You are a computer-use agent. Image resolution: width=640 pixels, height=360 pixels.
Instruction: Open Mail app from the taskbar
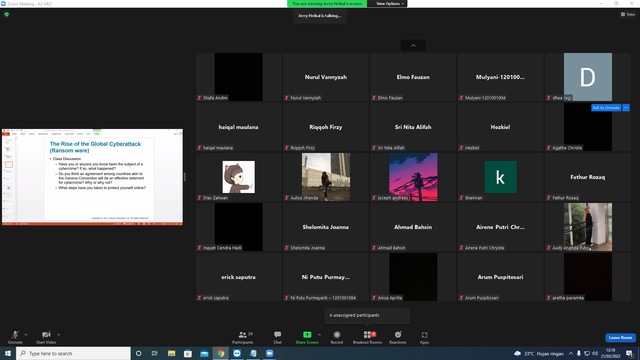click(204, 353)
